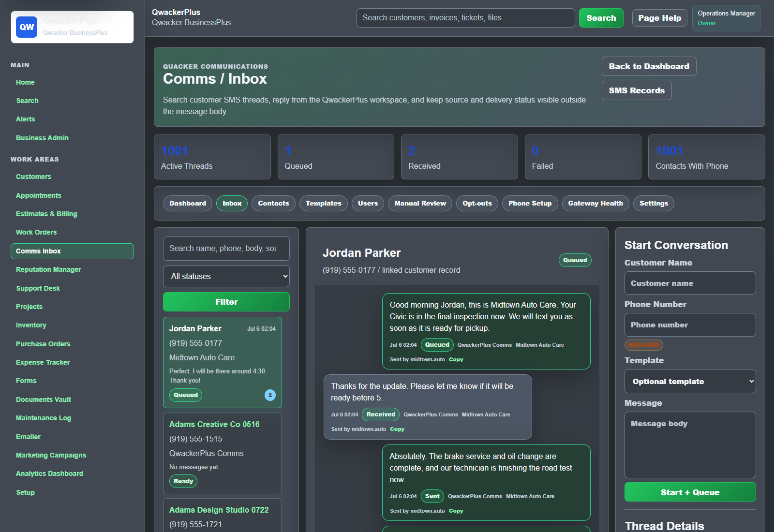Copy the Absolutely brake service message
Screen dimensions: 774x532
click(x=456, y=511)
